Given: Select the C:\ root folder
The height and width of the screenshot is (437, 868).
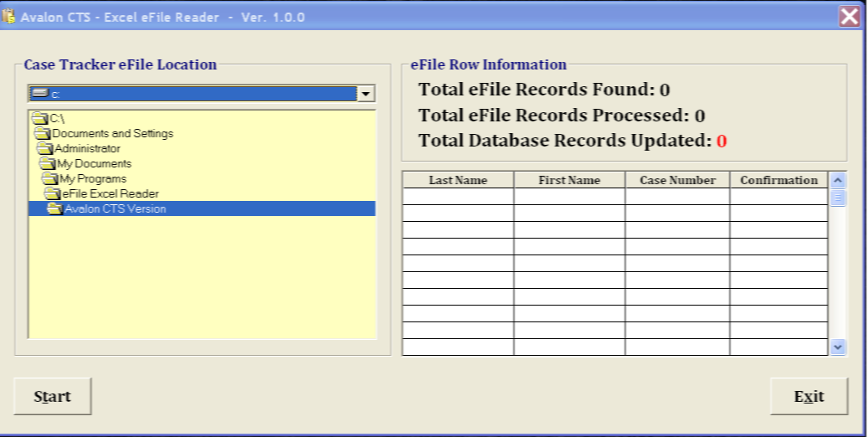Looking at the screenshot, I should pos(202,119).
